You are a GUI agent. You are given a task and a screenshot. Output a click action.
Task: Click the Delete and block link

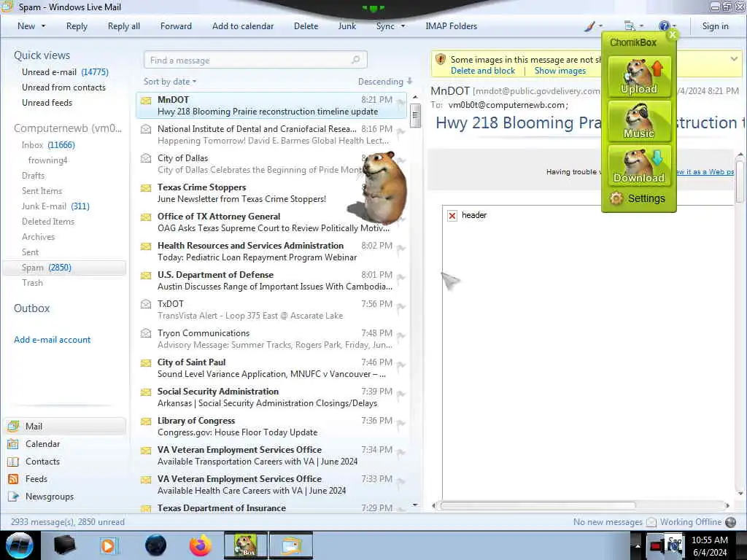click(483, 71)
